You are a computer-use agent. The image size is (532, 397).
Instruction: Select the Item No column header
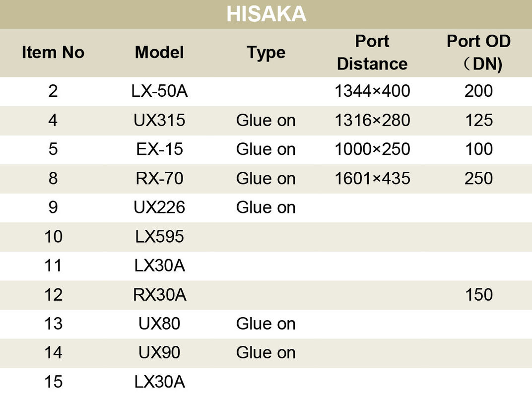53,53
